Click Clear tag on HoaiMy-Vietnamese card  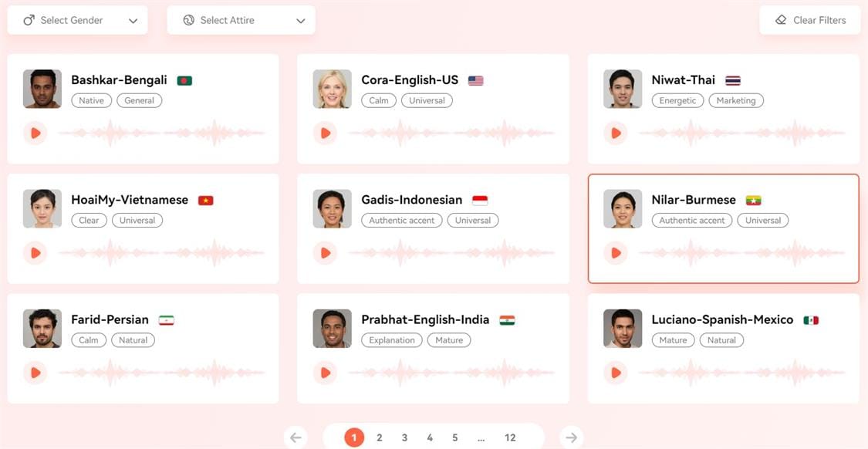coord(89,221)
